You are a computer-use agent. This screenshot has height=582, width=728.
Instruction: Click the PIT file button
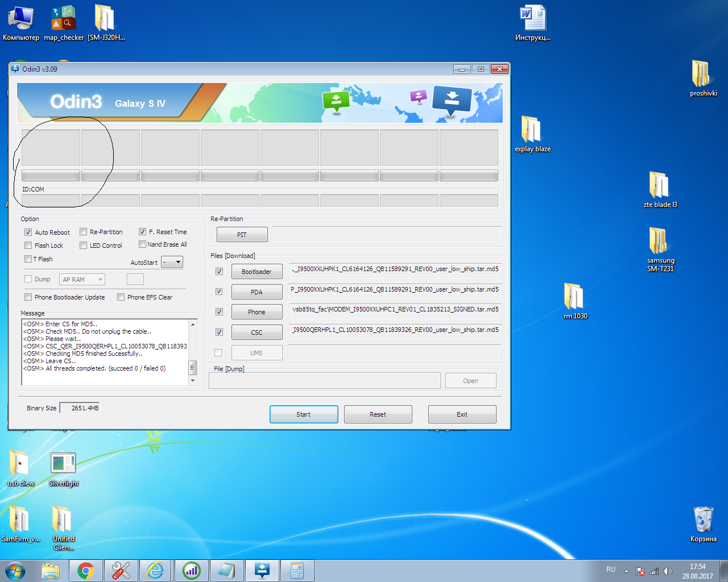point(242,235)
